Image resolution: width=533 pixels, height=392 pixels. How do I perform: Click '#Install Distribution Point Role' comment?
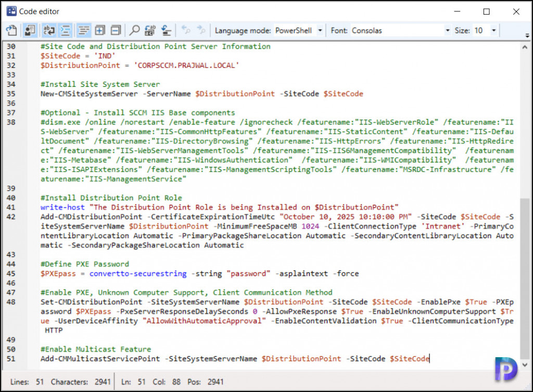point(111,198)
